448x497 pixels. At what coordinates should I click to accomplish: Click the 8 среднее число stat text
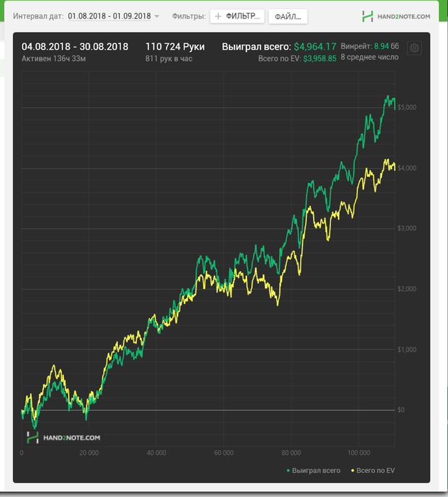click(370, 58)
